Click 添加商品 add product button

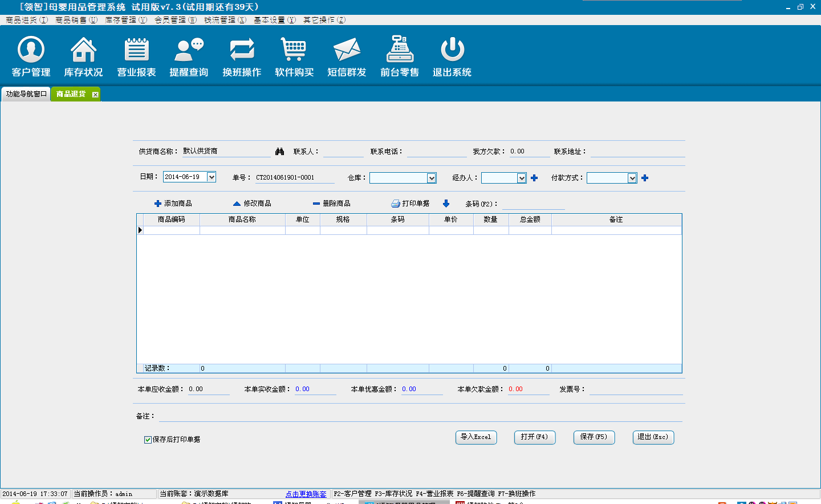pos(173,204)
